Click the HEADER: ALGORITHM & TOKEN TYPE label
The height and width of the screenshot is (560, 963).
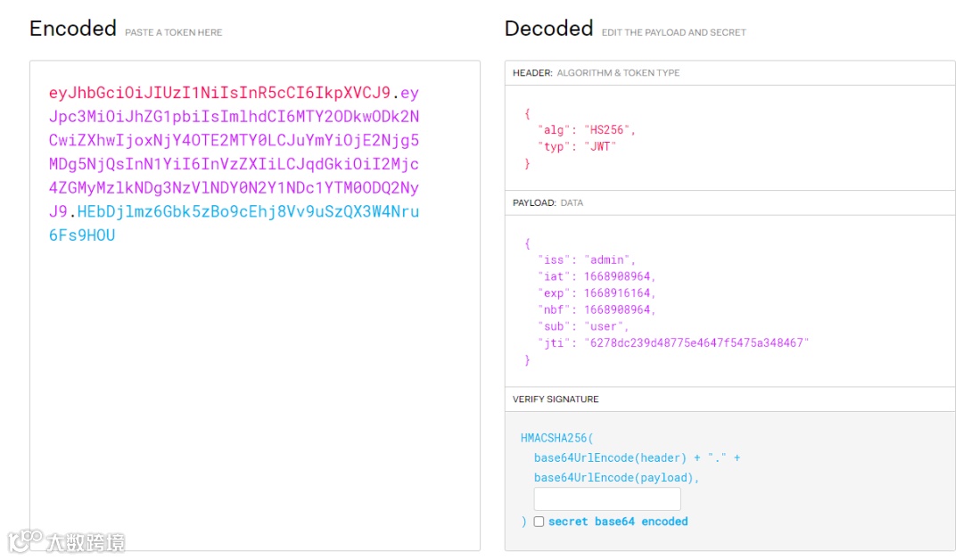pos(596,72)
